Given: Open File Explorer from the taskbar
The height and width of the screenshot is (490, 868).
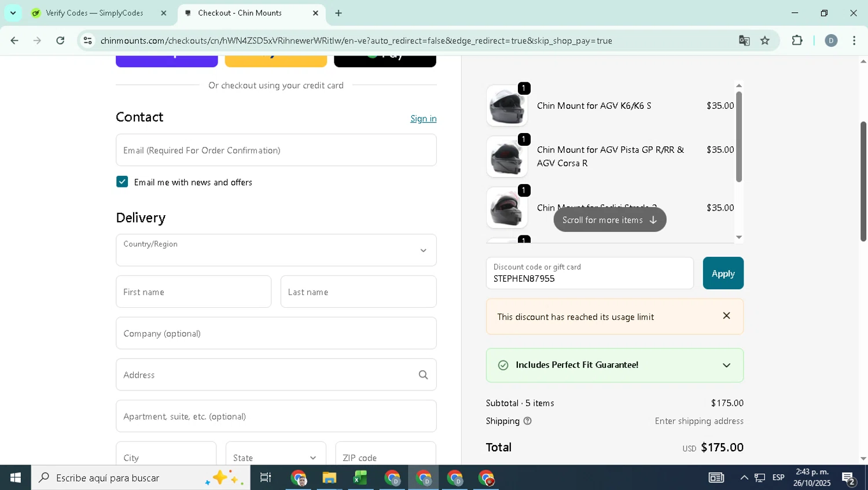Looking at the screenshot, I should click(x=329, y=478).
